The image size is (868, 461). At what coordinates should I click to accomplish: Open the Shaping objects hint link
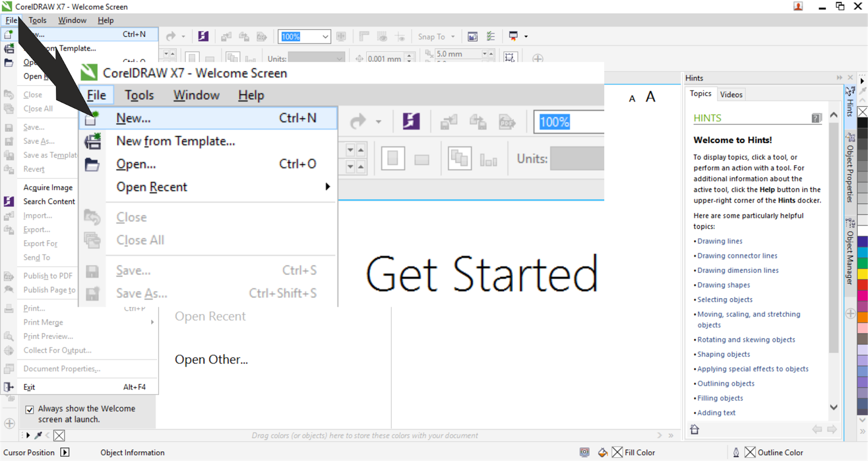pyautogui.click(x=723, y=355)
